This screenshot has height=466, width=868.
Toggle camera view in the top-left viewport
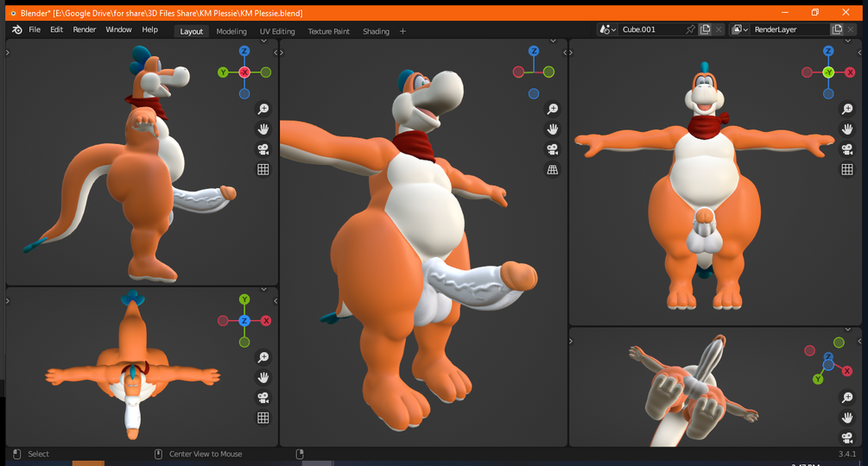[263, 149]
